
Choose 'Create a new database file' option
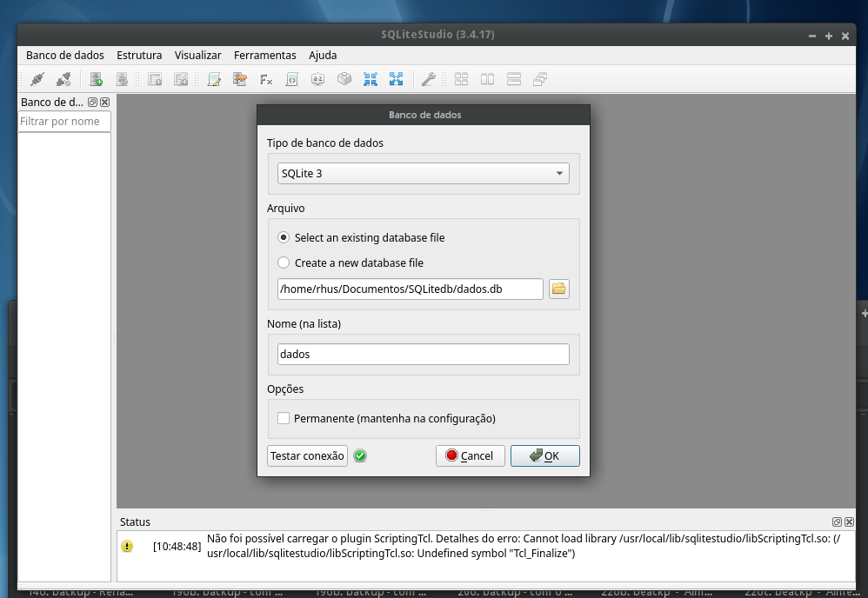click(x=284, y=262)
